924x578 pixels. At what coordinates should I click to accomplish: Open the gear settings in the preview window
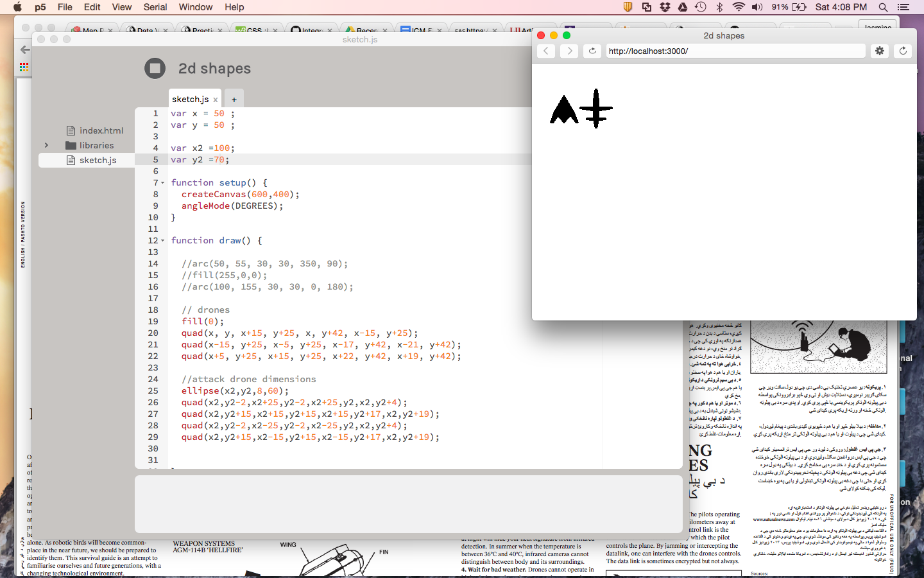880,51
